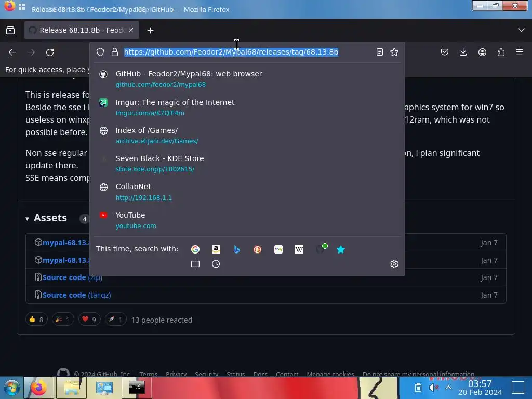
Task: View site security lock information
Action: [115, 52]
